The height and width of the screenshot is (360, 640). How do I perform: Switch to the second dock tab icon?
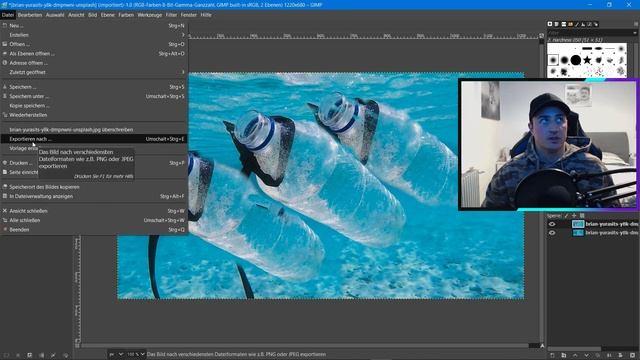coord(556,24)
